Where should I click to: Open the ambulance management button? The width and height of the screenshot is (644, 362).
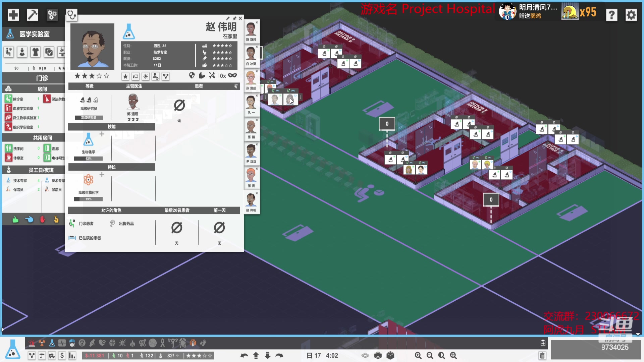[52, 356]
